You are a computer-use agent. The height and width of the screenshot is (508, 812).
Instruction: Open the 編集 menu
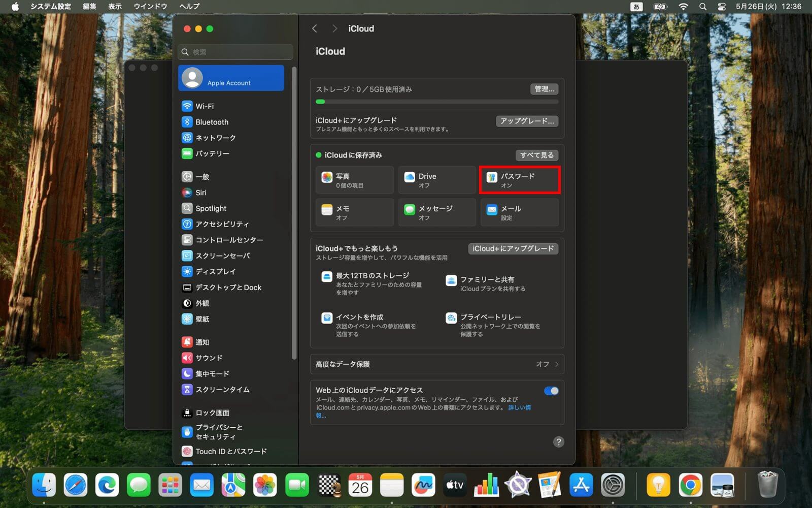pos(89,7)
